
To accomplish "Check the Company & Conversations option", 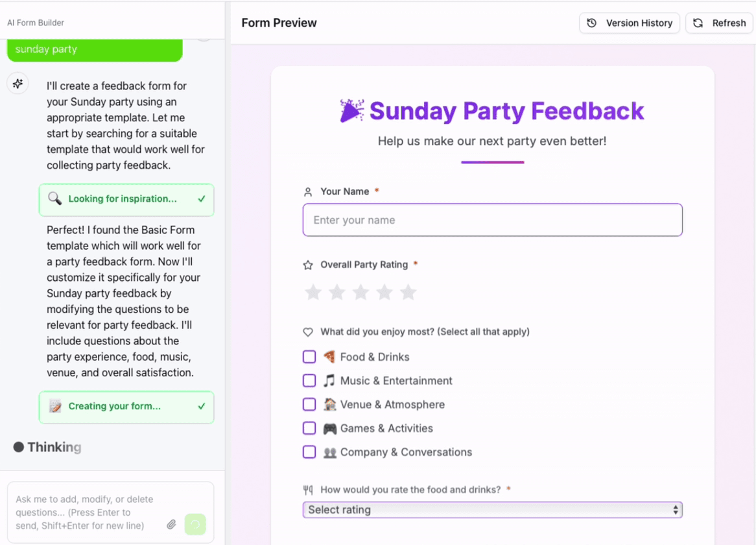I will point(309,452).
